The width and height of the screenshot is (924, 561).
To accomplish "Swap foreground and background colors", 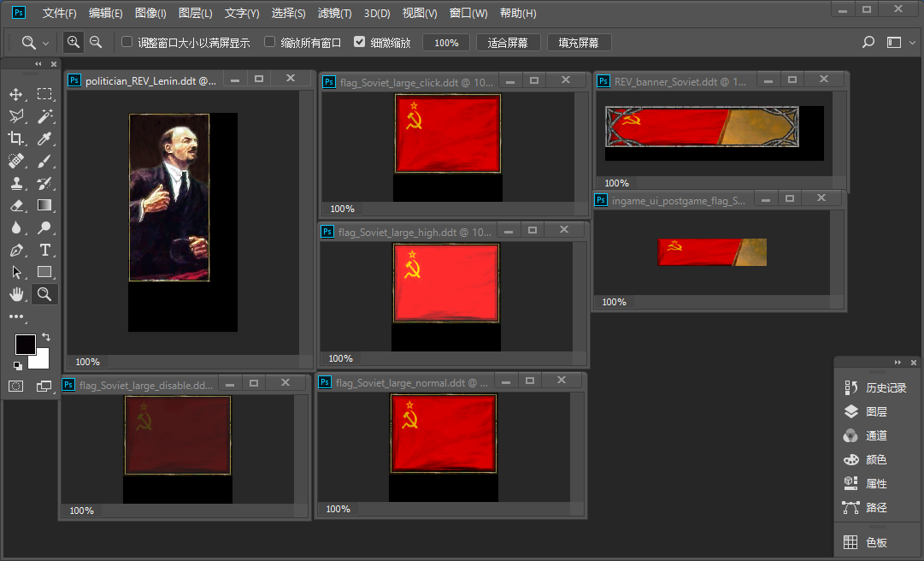I will (46, 337).
